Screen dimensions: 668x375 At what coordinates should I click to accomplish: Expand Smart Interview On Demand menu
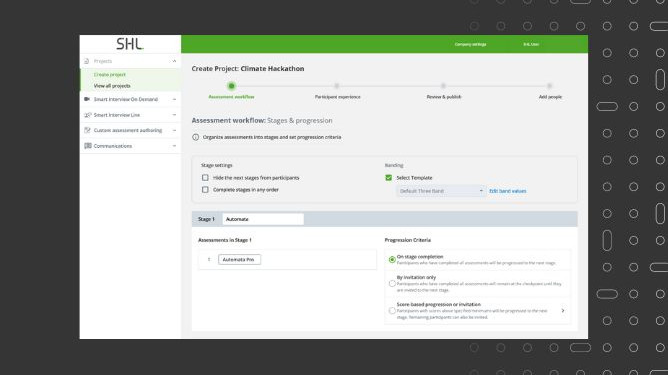click(x=174, y=99)
